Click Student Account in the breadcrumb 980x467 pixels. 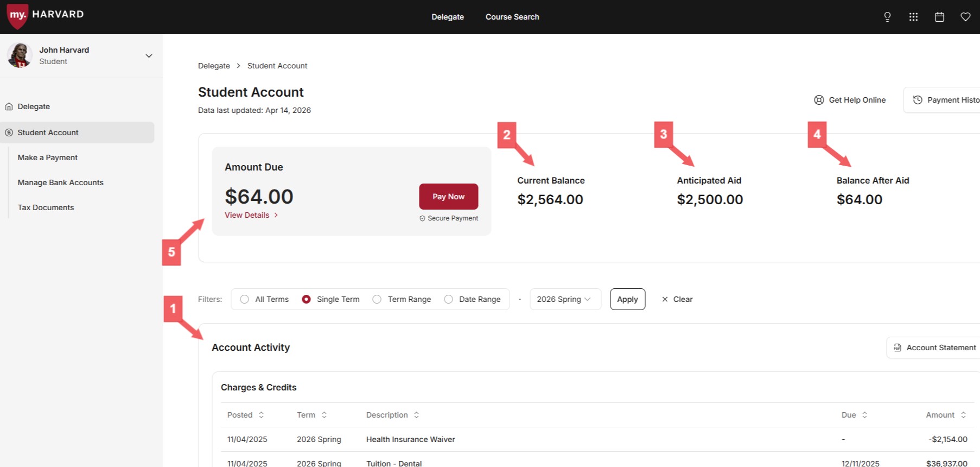(277, 66)
